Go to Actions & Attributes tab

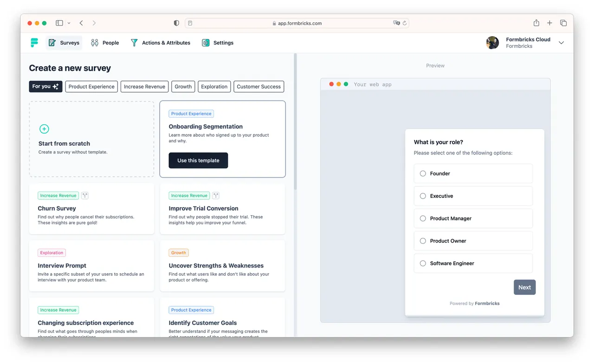(x=160, y=43)
